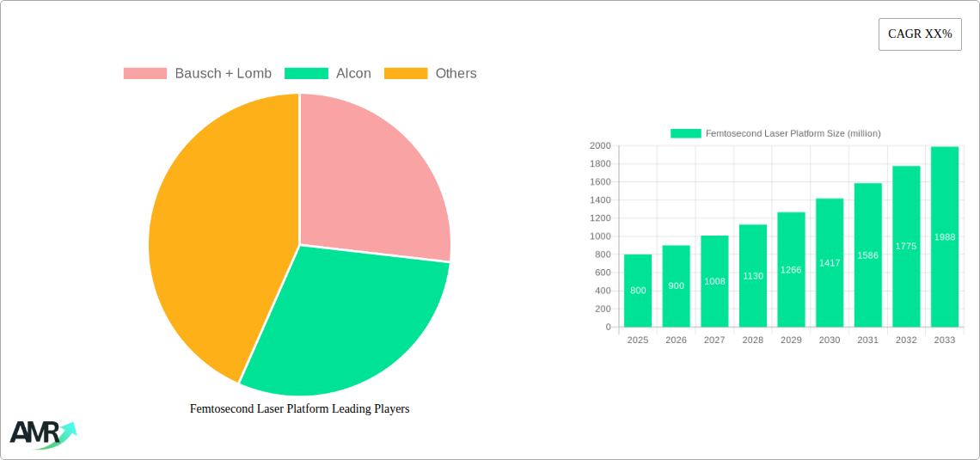Click the pink Bausch + Lomb legend swatch
980x460 pixels.
click(x=145, y=74)
